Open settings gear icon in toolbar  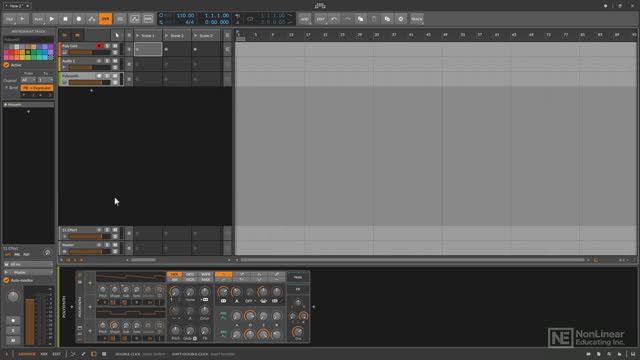pyautogui.click(x=401, y=19)
